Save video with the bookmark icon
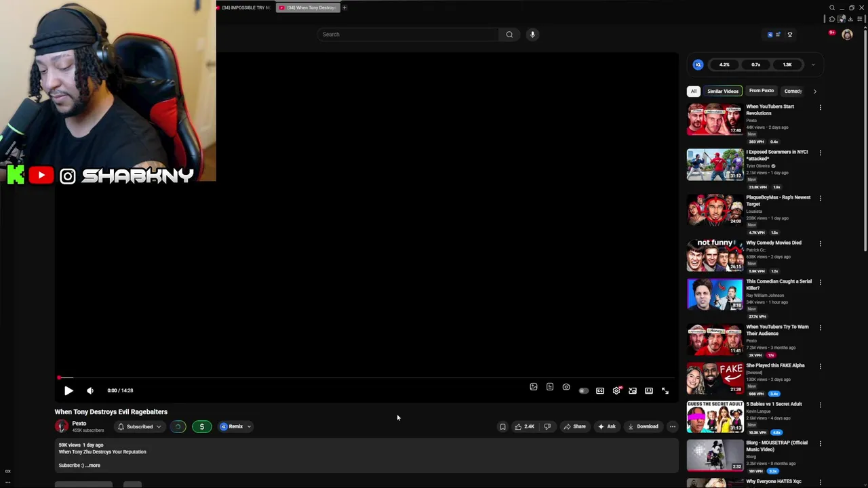The height and width of the screenshot is (488, 868). [x=502, y=426]
